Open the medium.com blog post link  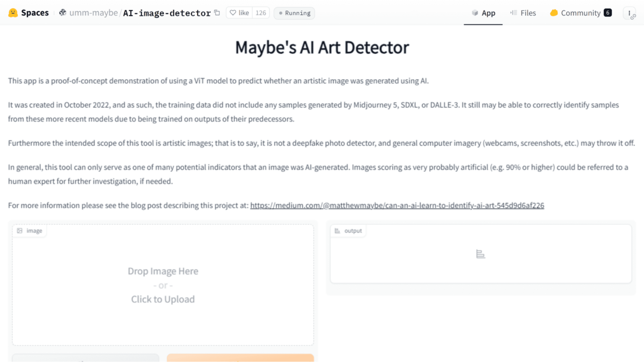(x=397, y=205)
